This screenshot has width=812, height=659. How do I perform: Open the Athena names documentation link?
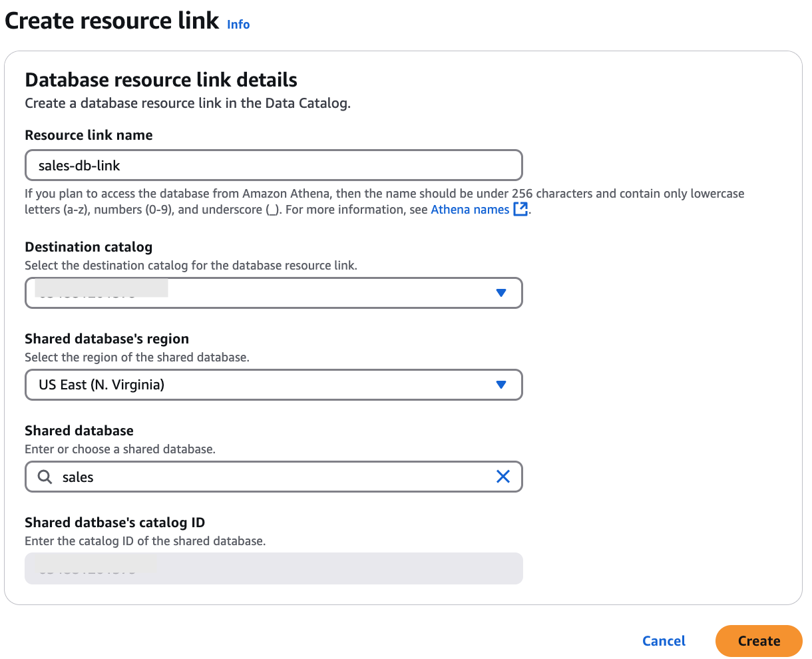click(x=470, y=209)
